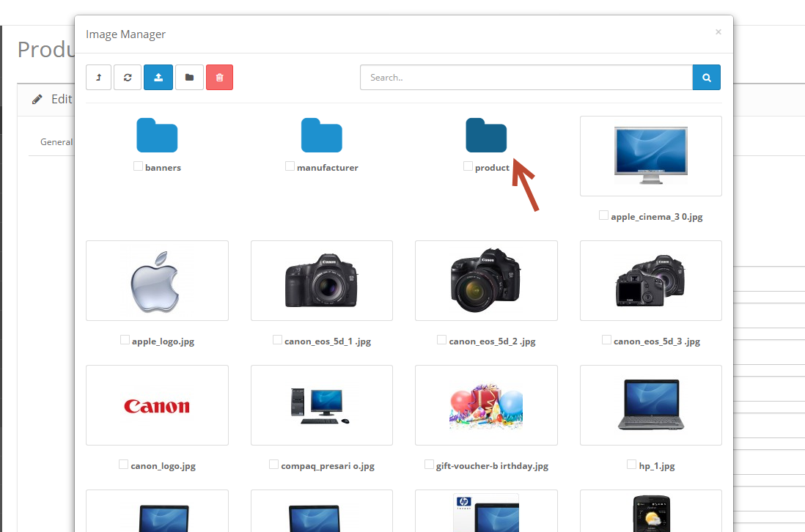Click the refresh button in Image Manager
The width and height of the screenshot is (805, 532).
[128, 78]
